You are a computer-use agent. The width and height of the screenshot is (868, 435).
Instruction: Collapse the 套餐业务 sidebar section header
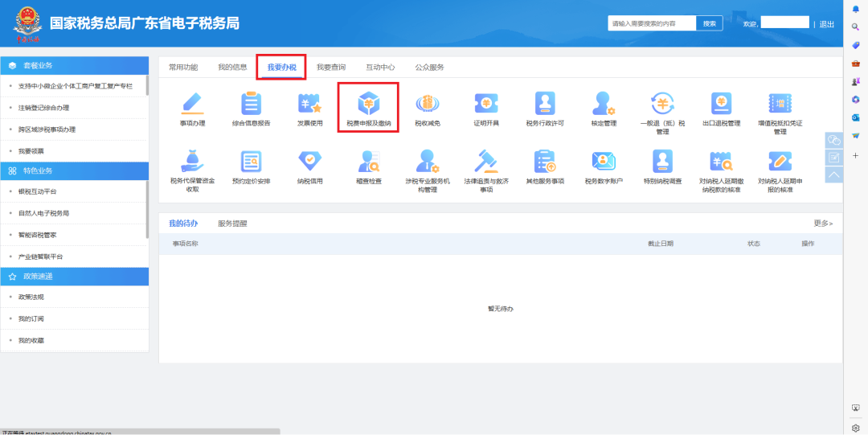coord(74,65)
